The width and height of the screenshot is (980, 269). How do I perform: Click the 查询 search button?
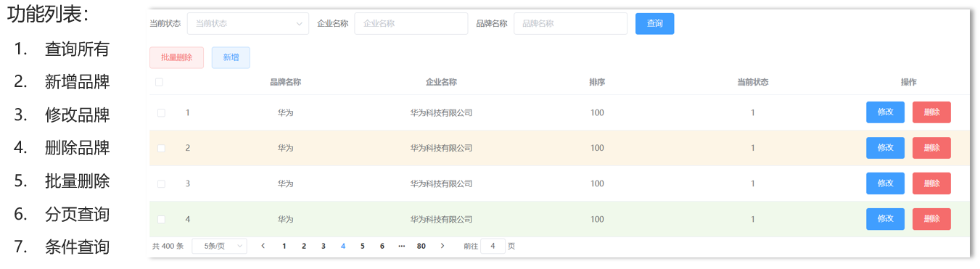pos(654,23)
